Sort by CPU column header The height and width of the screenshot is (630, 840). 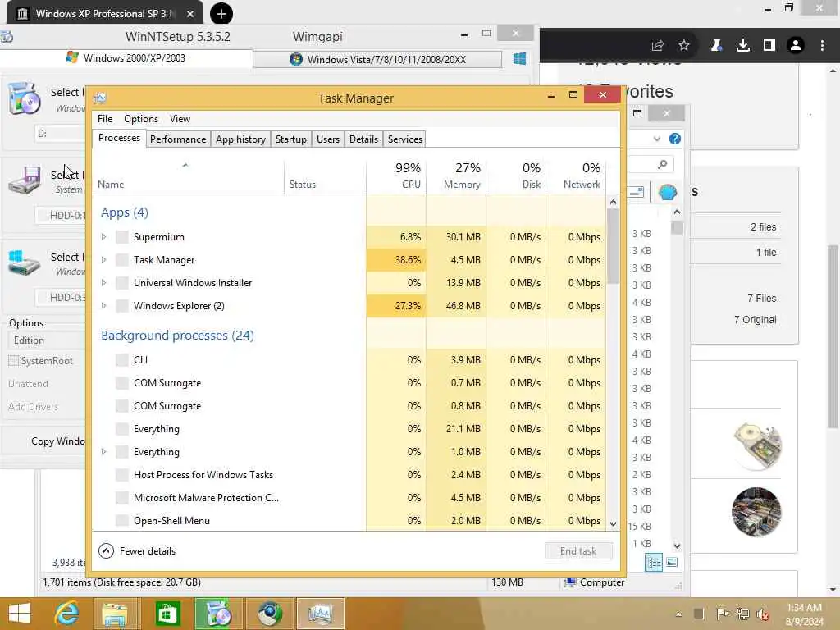[396, 176]
